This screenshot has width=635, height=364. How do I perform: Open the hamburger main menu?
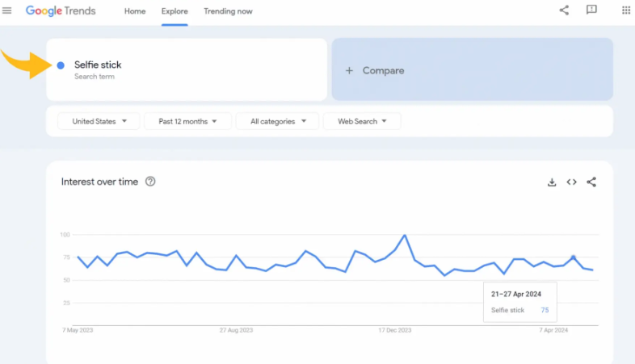[7, 10]
